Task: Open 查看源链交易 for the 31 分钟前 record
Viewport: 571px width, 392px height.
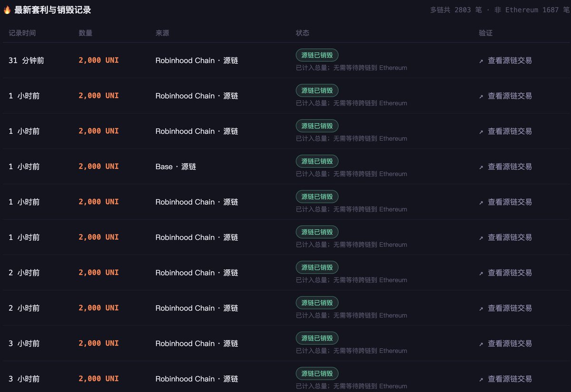Action: click(510, 61)
